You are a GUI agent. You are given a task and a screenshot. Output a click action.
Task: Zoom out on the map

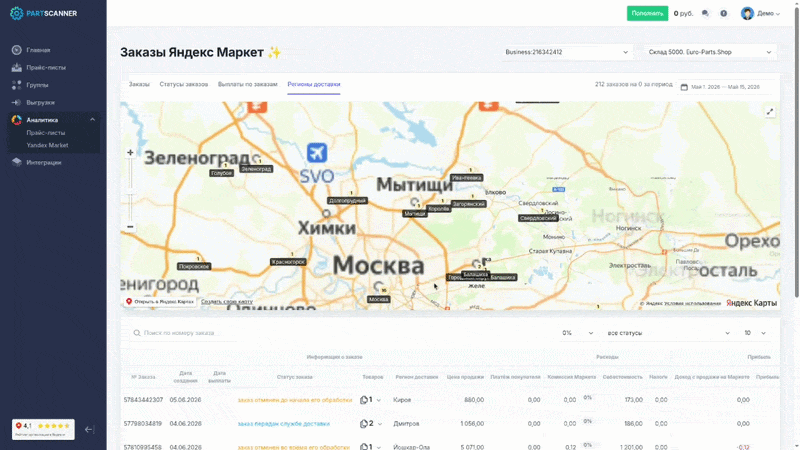pos(130,227)
